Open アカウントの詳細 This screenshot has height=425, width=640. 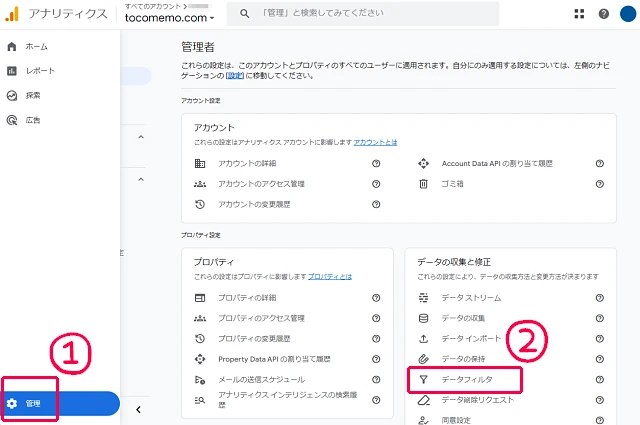[x=247, y=164]
